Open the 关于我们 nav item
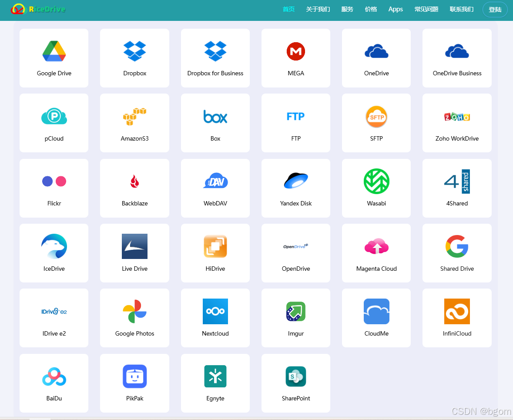Viewport: 513px width, 420px height. pos(318,9)
